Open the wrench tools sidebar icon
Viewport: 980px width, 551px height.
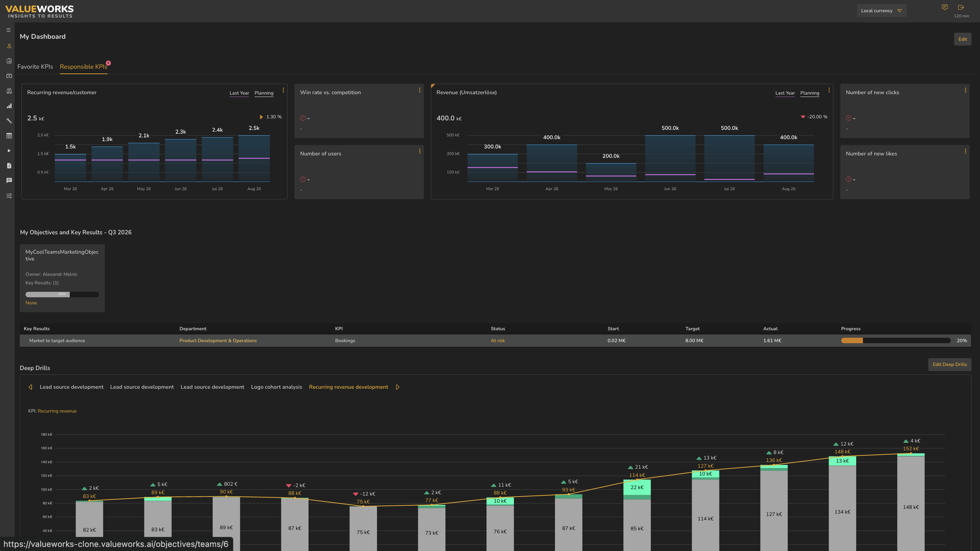pyautogui.click(x=9, y=121)
